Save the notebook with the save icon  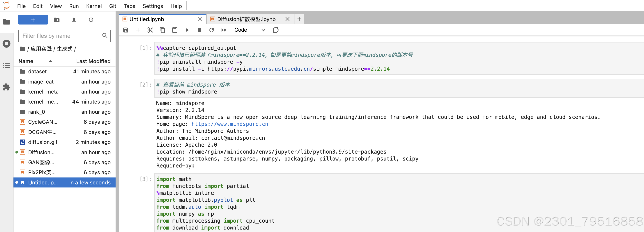[x=126, y=30]
